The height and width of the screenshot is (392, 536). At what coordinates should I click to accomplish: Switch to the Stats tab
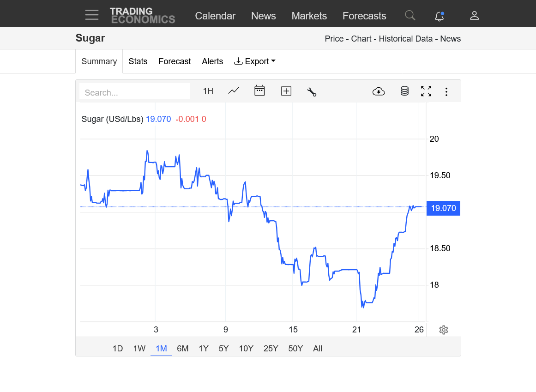pos(138,61)
